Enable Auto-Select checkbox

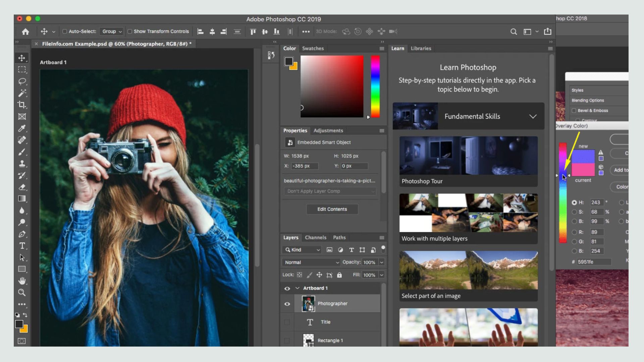(x=64, y=32)
